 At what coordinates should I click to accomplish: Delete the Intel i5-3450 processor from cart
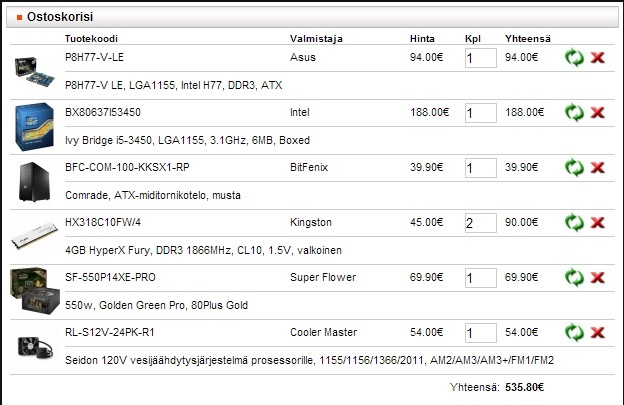coord(598,112)
